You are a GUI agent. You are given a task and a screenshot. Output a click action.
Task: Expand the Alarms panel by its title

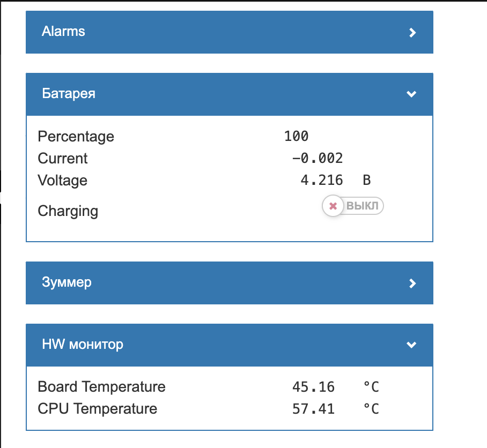[x=63, y=32]
